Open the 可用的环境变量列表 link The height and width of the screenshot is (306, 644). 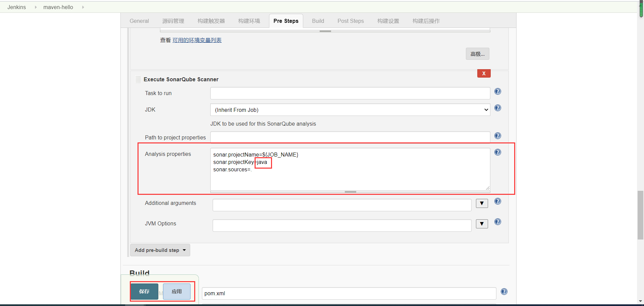[197, 40]
